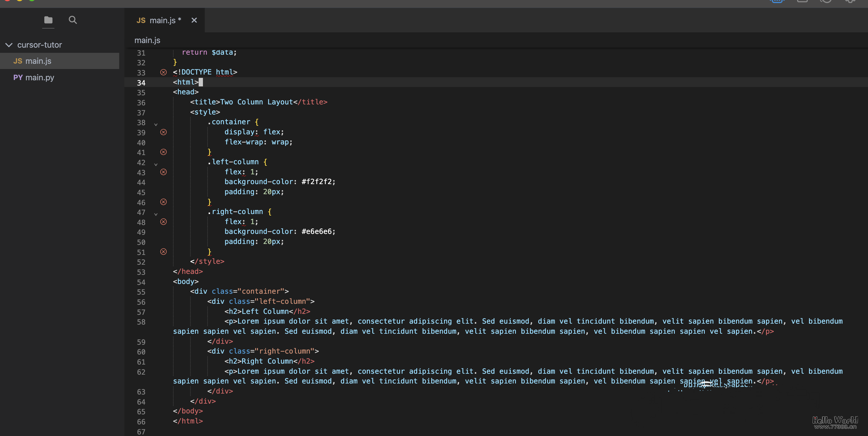Open the search magnifier in sidebar
This screenshot has width=868, height=436.
pos(72,20)
